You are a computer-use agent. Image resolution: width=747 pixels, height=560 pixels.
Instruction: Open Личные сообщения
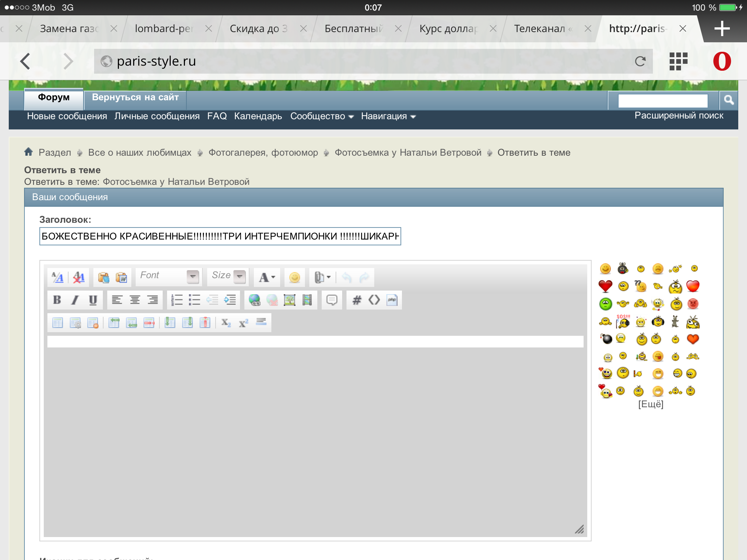[157, 116]
